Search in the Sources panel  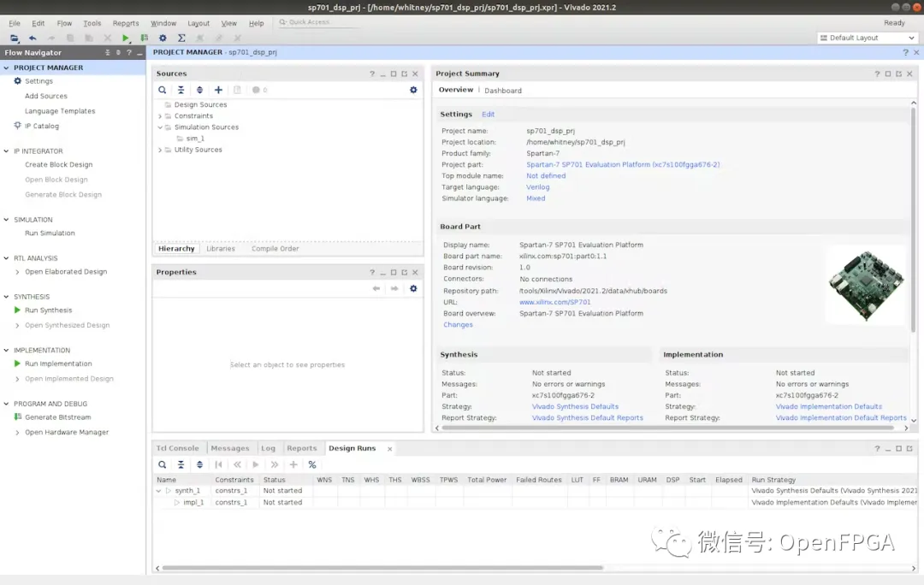162,90
